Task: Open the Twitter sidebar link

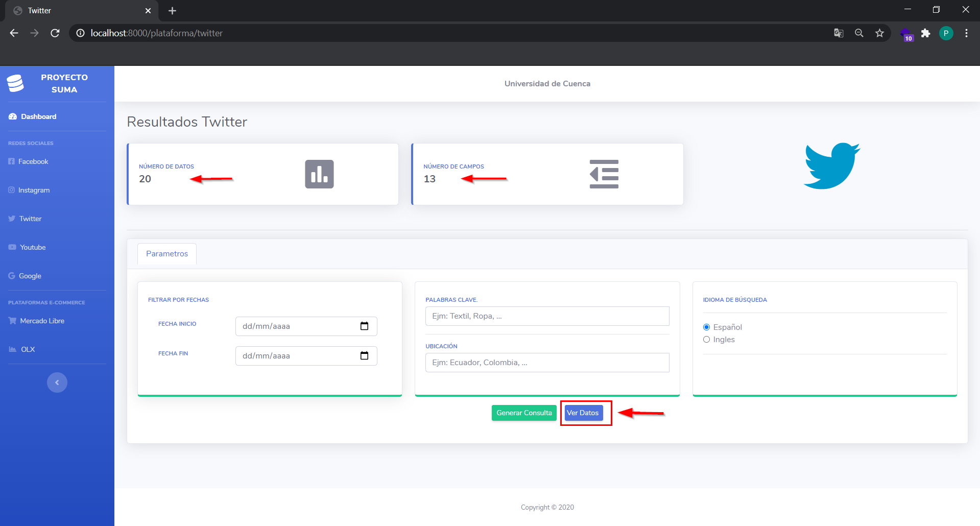Action: tap(25, 219)
